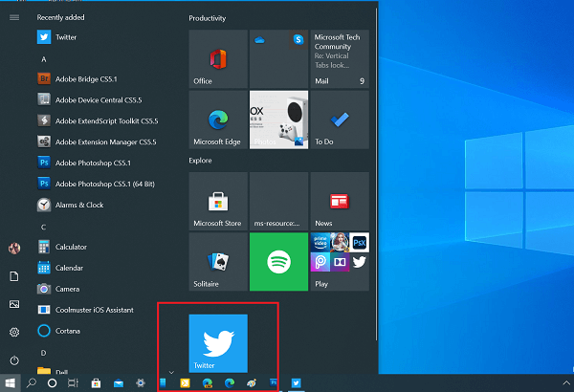Image resolution: width=574 pixels, height=392 pixels.
Task: Open Mail from the taskbar
Action: (x=119, y=383)
